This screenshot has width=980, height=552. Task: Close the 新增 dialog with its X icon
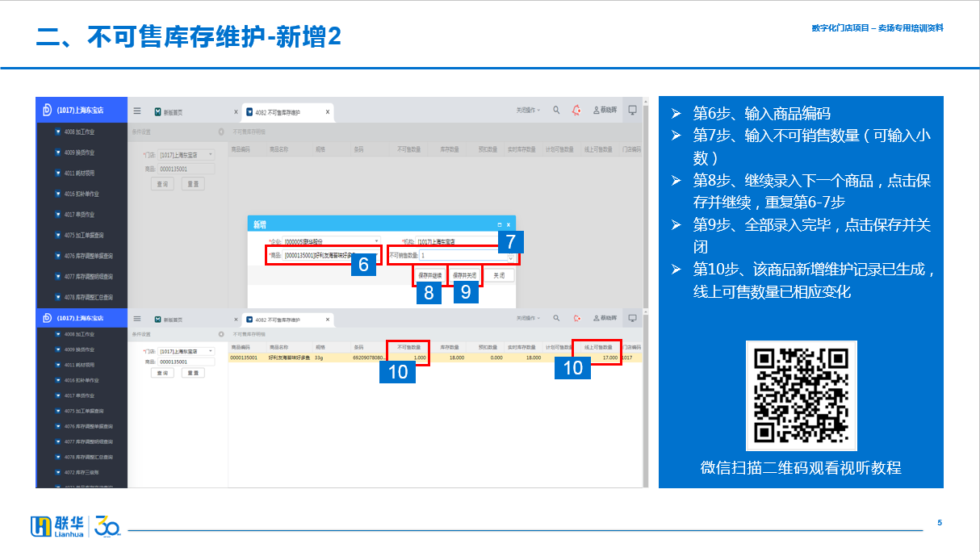click(509, 224)
